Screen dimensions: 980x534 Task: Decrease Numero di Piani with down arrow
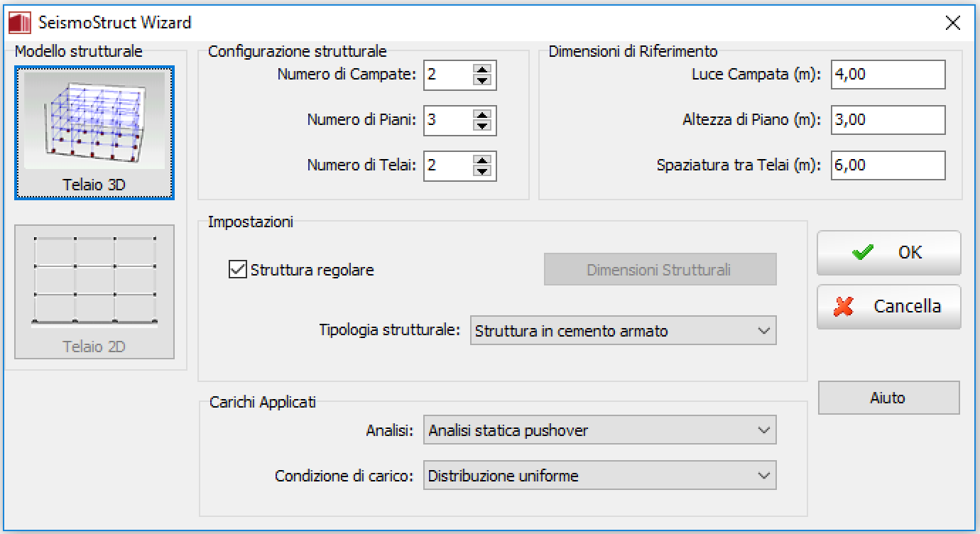pyautogui.click(x=482, y=126)
